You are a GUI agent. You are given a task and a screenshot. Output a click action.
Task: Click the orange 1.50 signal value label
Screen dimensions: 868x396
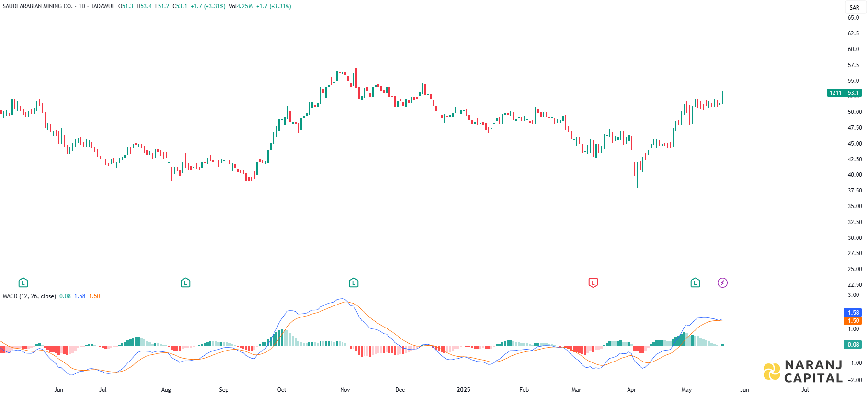(853, 321)
